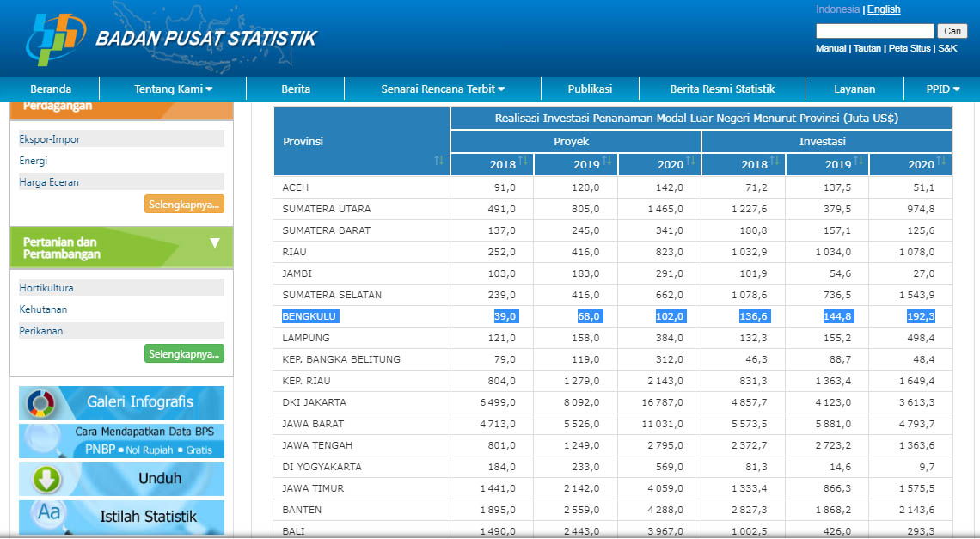Viewport: 980px width, 539px height.
Task: Open the Publikasi menu item
Action: pos(590,89)
